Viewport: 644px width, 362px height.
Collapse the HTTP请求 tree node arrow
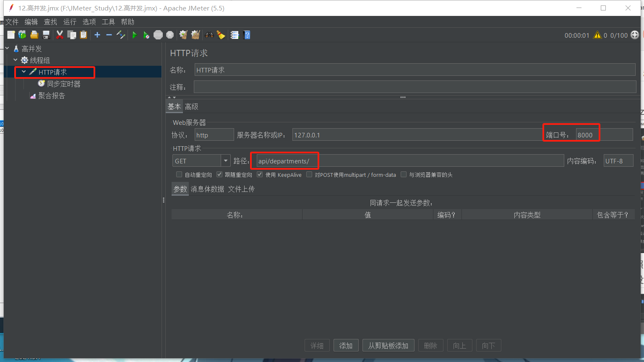(24, 72)
